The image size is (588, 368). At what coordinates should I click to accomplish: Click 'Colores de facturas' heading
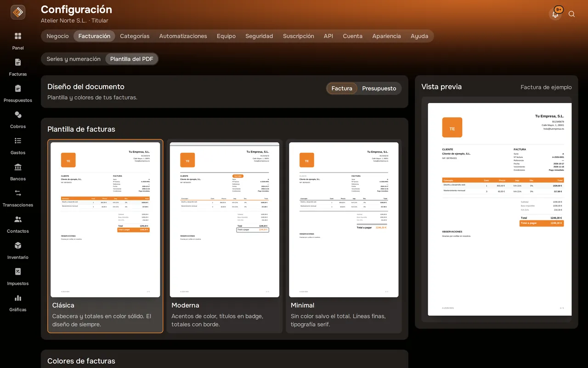[x=81, y=361]
